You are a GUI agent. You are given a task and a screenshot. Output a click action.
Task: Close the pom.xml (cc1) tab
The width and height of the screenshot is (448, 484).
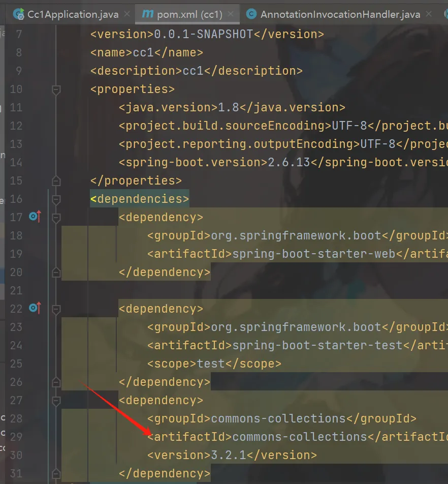click(x=230, y=14)
